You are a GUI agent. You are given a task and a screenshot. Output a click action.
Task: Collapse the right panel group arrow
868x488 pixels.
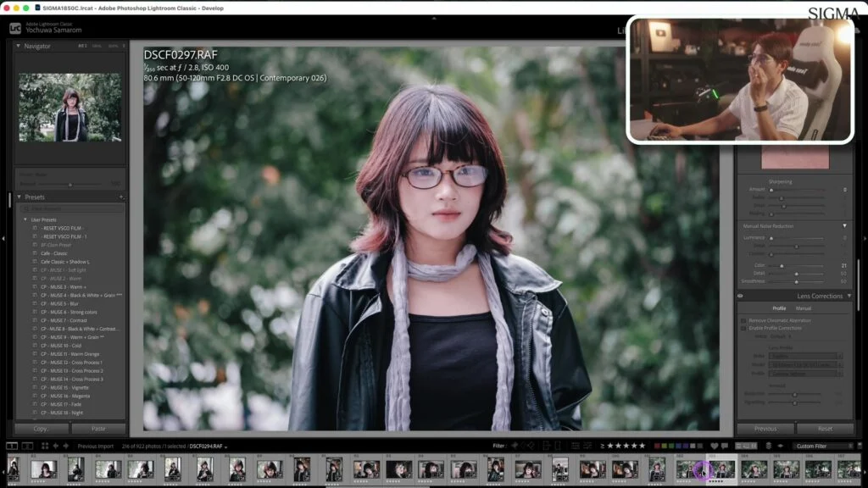click(865, 238)
